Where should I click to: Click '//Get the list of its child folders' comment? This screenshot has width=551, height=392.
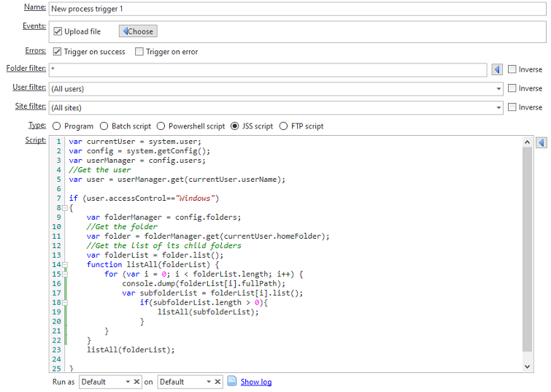(164, 246)
